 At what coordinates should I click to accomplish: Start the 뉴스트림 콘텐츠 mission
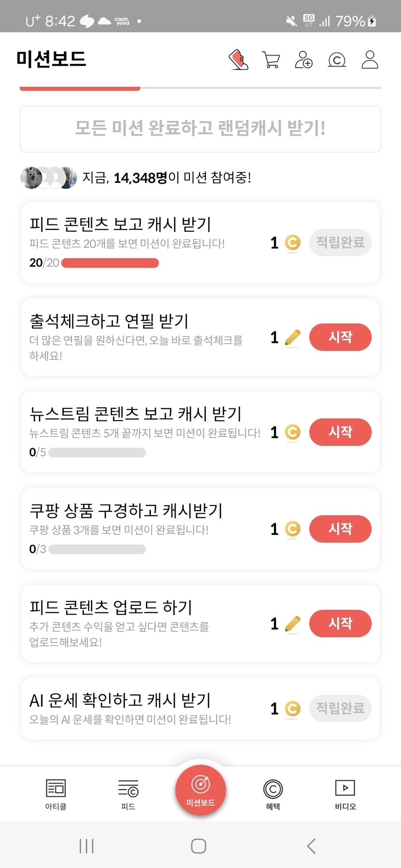point(340,432)
